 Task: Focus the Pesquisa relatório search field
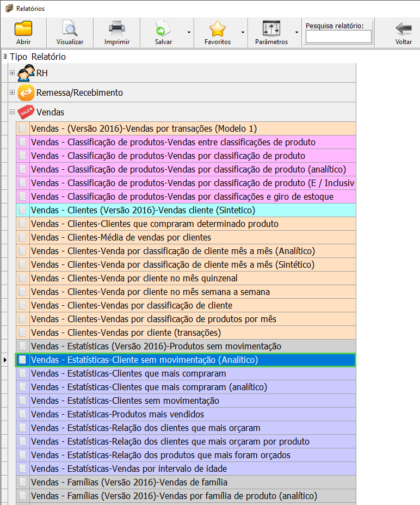click(x=338, y=36)
